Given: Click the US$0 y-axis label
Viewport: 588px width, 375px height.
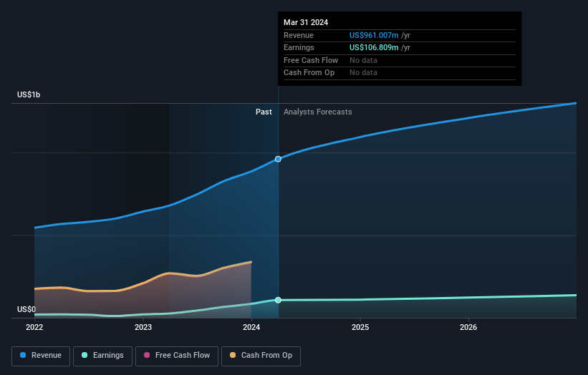Looking at the screenshot, I should [x=26, y=309].
